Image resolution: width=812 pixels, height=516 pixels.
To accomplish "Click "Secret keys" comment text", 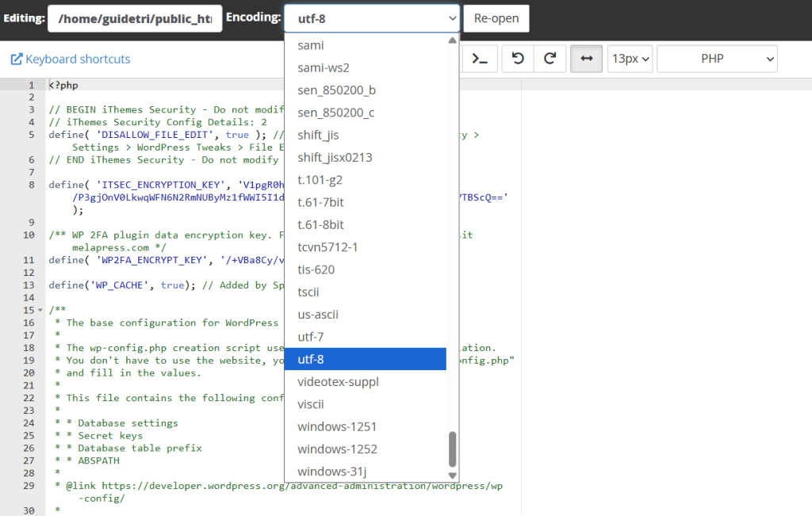I will (x=110, y=436).
